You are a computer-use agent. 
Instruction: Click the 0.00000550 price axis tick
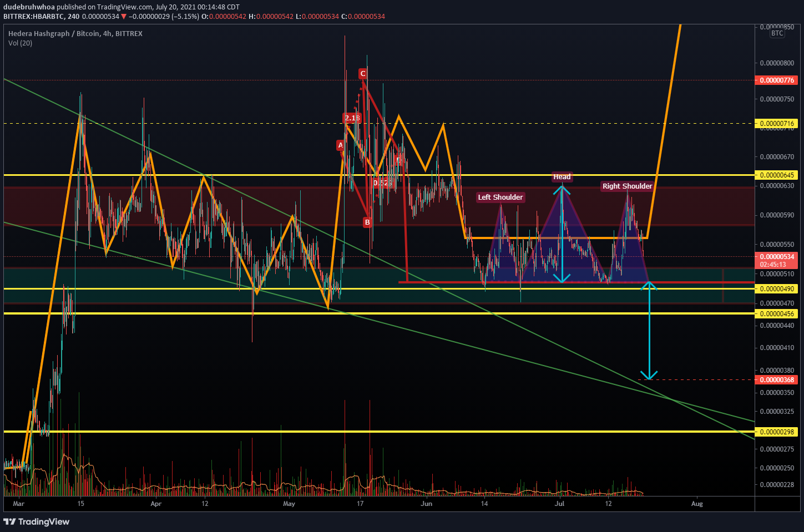click(777, 245)
